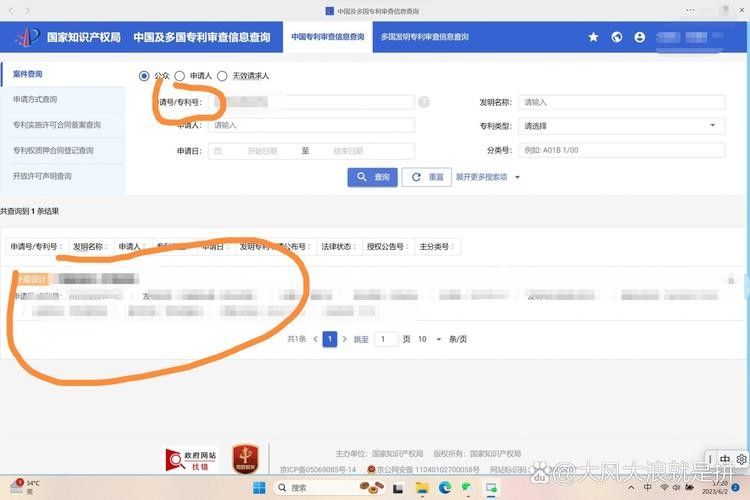Open File Explorer from the taskbar

click(422, 488)
